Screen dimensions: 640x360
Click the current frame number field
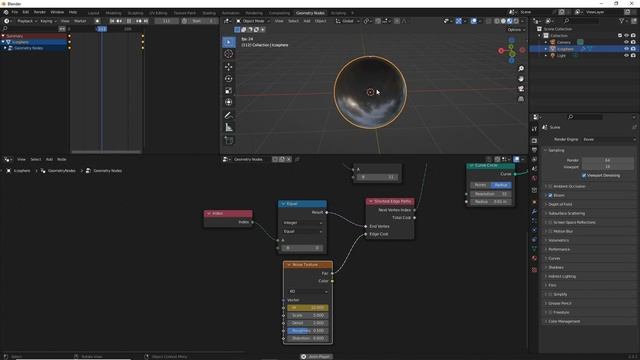167,21
